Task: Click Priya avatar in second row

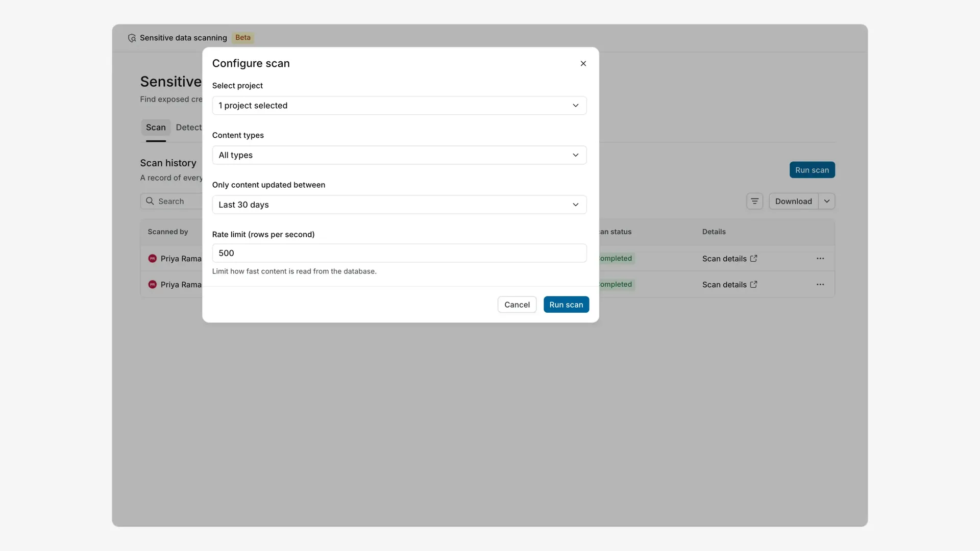Action: pos(152,285)
